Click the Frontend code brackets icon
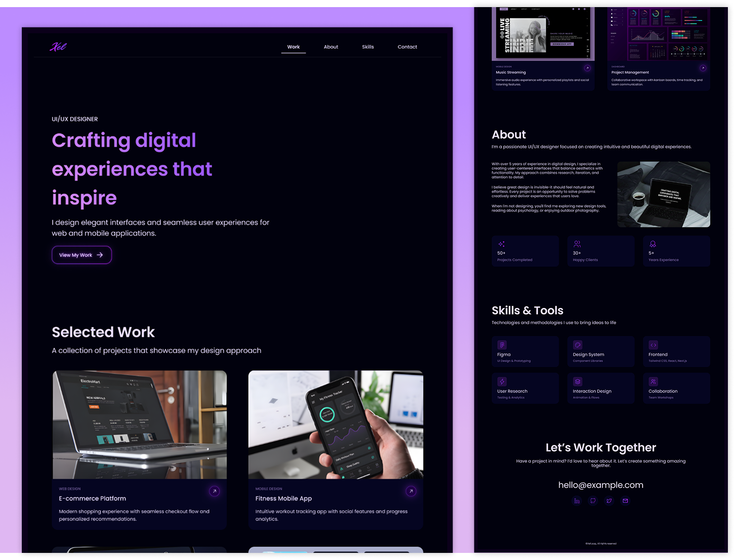This screenshot has width=735, height=560. click(653, 345)
